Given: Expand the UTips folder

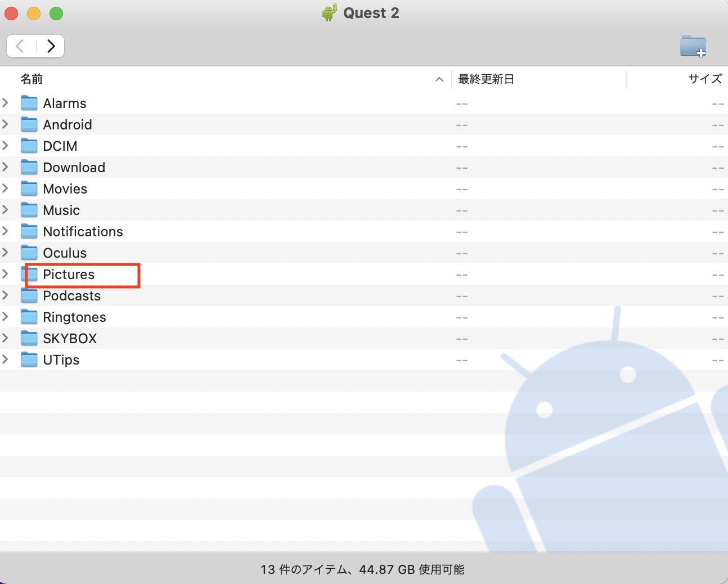Looking at the screenshot, I should [x=6, y=359].
